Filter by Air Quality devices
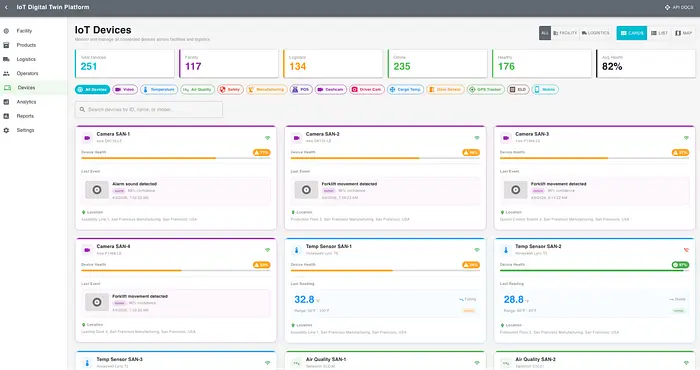Viewport: 700px width, 370px height. pos(197,90)
